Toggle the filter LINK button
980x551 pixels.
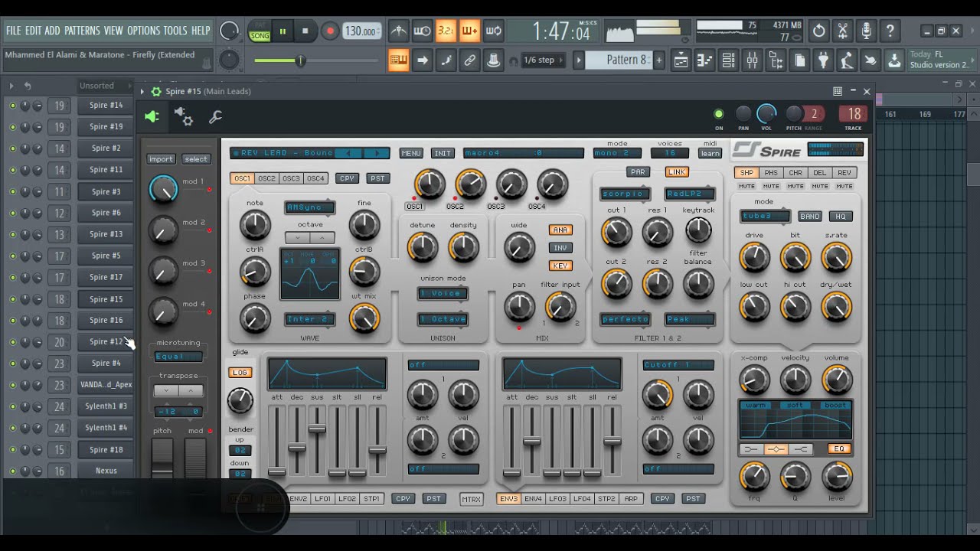pyautogui.click(x=677, y=172)
